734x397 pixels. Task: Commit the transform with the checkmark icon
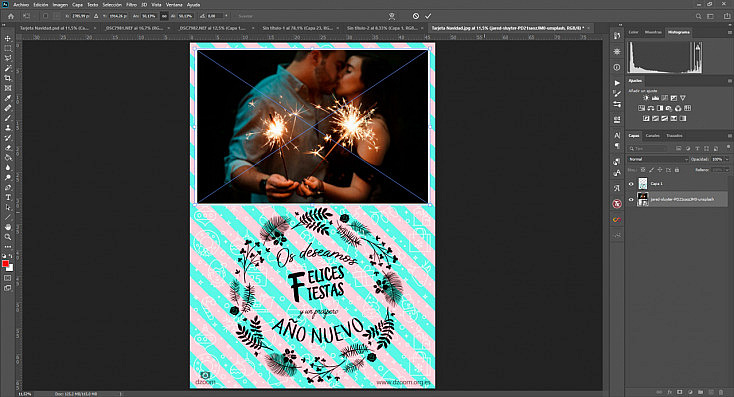pos(428,16)
